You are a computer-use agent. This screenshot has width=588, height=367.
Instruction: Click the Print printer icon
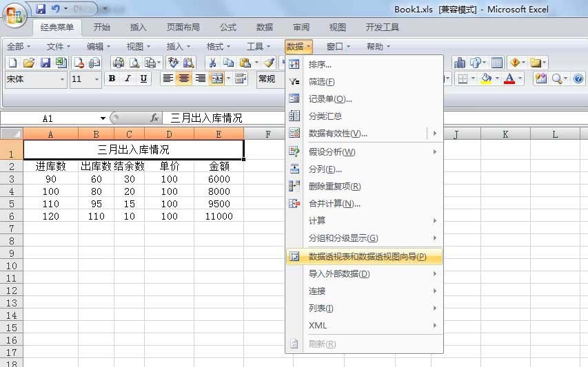point(119,63)
